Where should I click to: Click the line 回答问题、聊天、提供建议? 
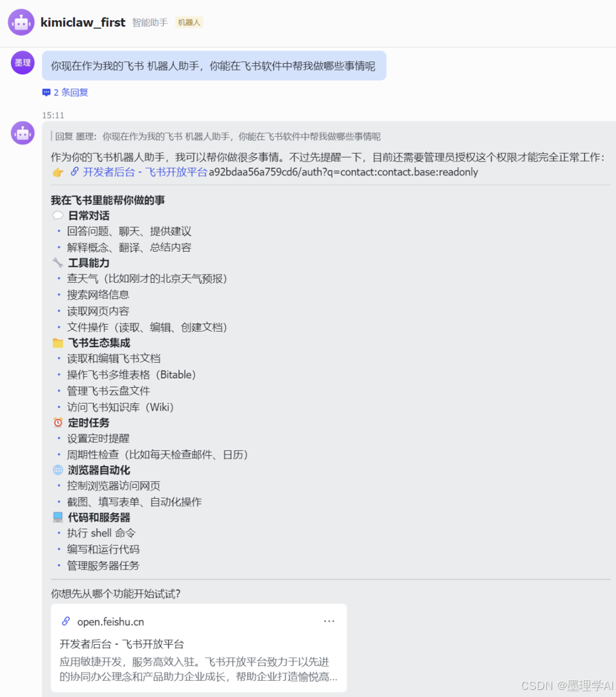coord(129,231)
